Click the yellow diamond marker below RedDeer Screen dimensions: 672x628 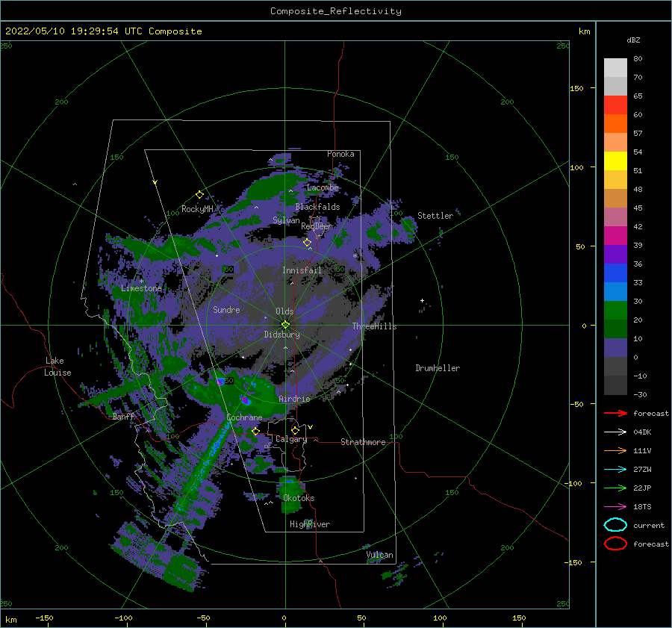pos(307,243)
